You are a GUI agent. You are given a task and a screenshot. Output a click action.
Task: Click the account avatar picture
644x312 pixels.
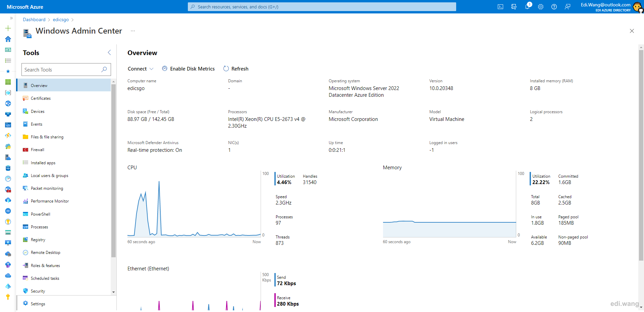click(638, 7)
